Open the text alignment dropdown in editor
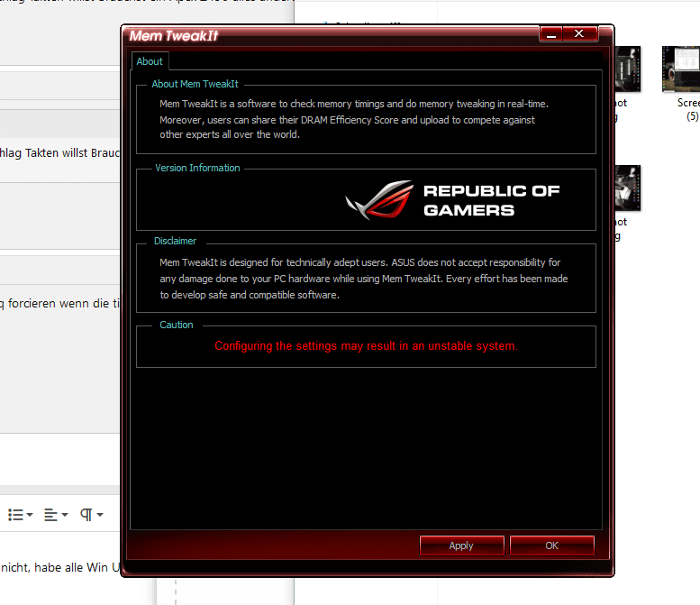700x605 pixels. coord(56,514)
